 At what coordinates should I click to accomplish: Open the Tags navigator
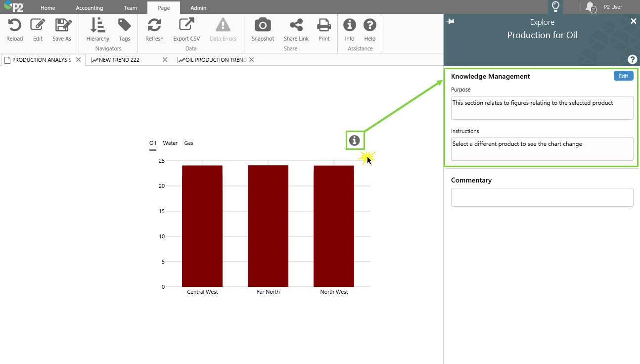(125, 26)
